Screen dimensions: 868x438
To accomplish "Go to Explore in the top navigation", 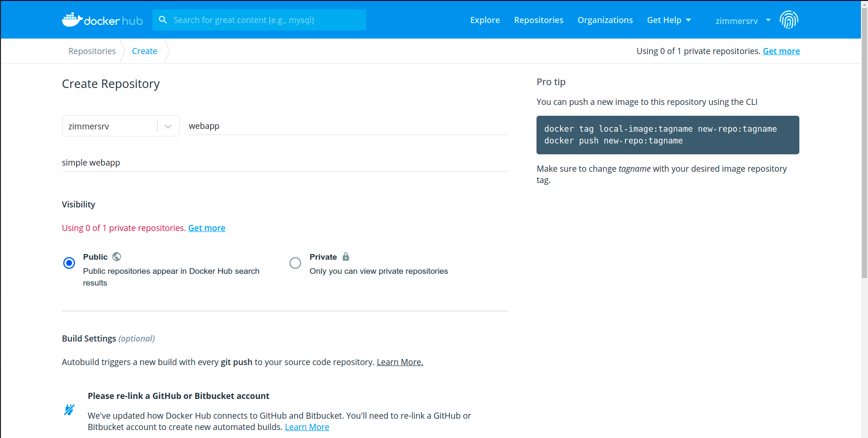I will 485,20.
